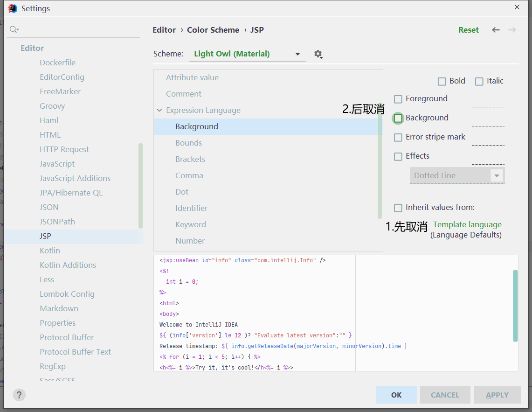Toggle the Background color checkbox

[398, 118]
